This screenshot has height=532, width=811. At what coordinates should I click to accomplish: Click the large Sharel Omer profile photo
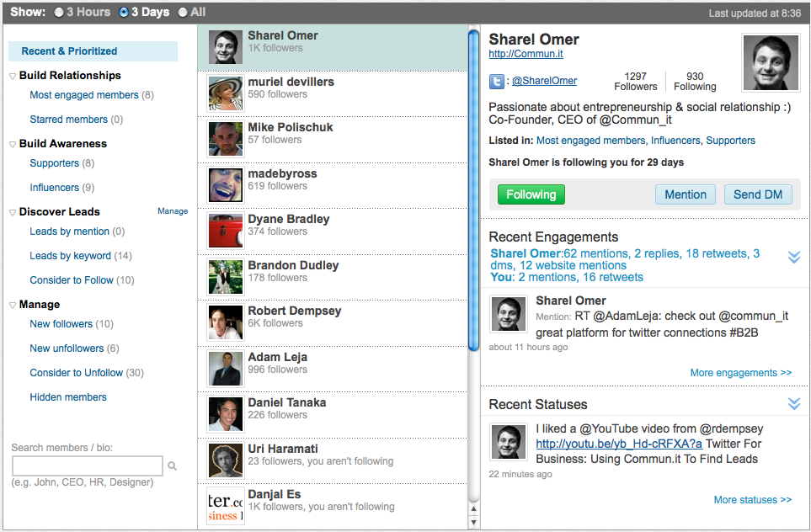(x=770, y=62)
